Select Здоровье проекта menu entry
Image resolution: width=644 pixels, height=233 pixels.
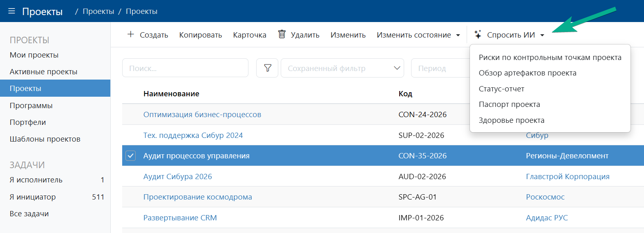click(x=512, y=120)
